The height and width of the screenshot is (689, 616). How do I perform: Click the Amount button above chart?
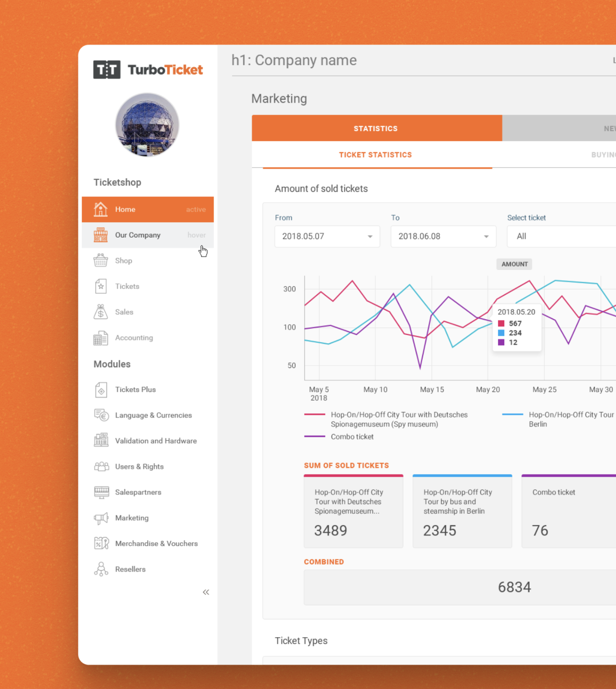(x=514, y=264)
